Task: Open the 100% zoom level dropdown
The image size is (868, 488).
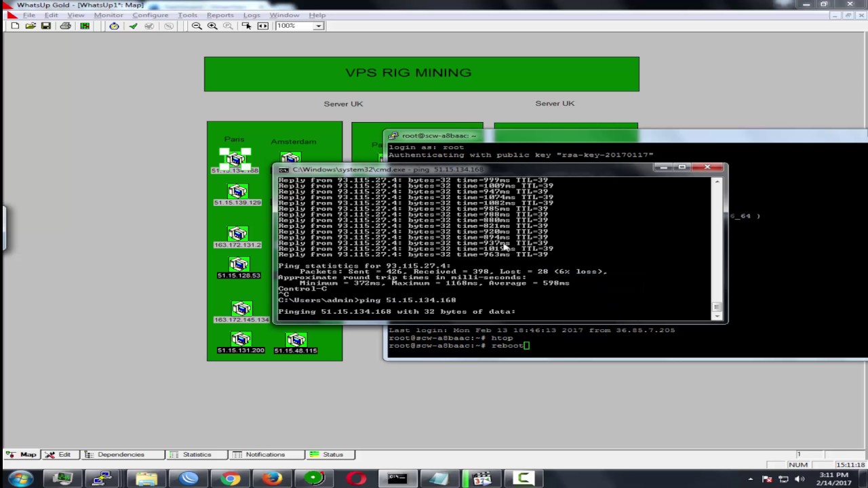Action: point(318,26)
